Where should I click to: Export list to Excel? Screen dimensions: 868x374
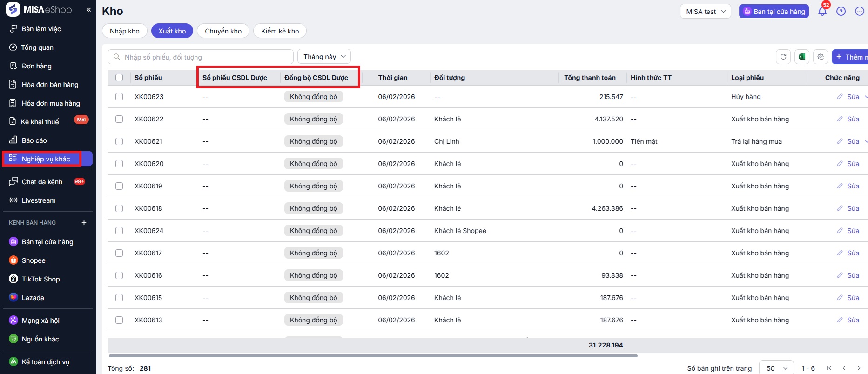coord(802,57)
